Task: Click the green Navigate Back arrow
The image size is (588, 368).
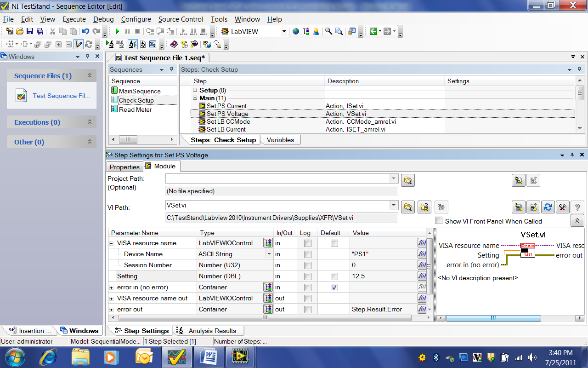Action: pos(373,31)
